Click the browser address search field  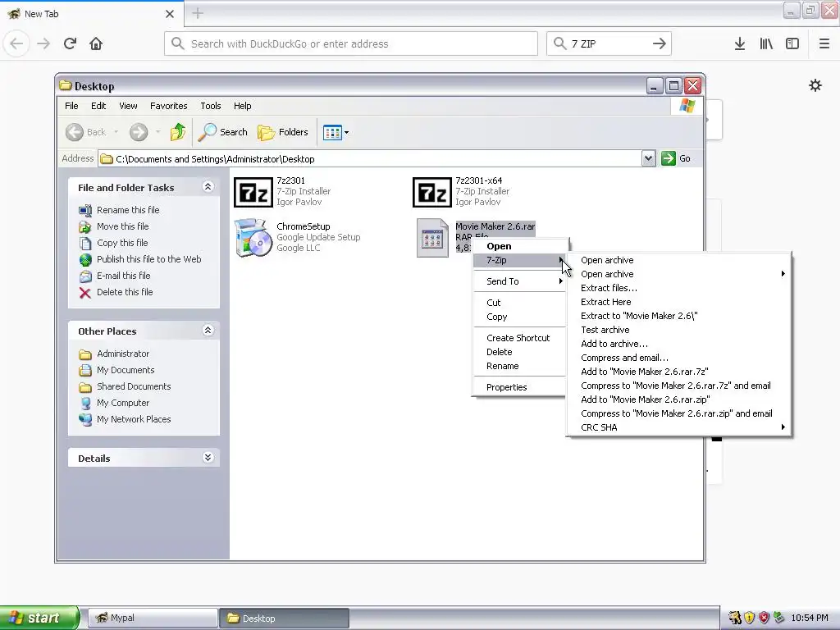(x=351, y=43)
